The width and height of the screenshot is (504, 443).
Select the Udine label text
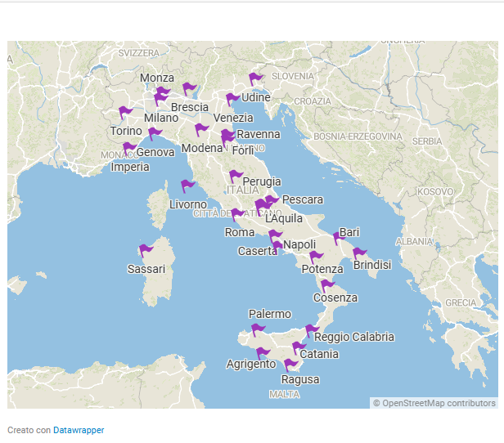[256, 97]
